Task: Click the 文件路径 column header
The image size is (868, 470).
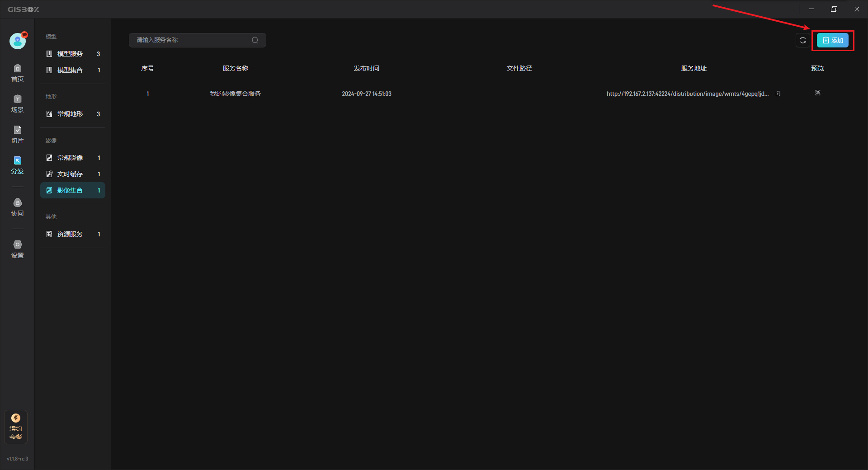Action: click(519, 68)
